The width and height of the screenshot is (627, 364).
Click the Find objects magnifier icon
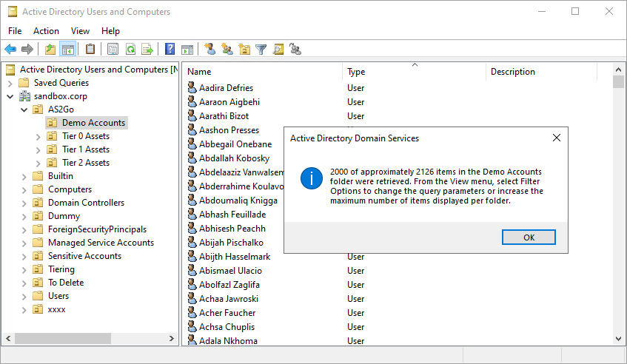tap(278, 50)
